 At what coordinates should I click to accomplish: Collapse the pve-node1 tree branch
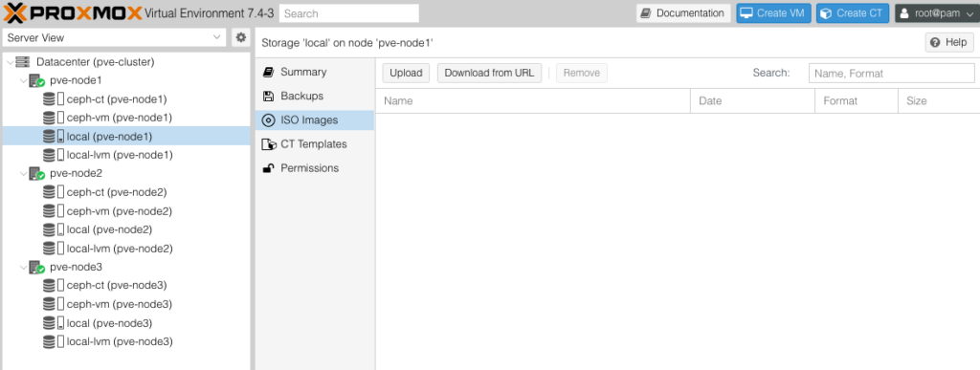pos(23,81)
